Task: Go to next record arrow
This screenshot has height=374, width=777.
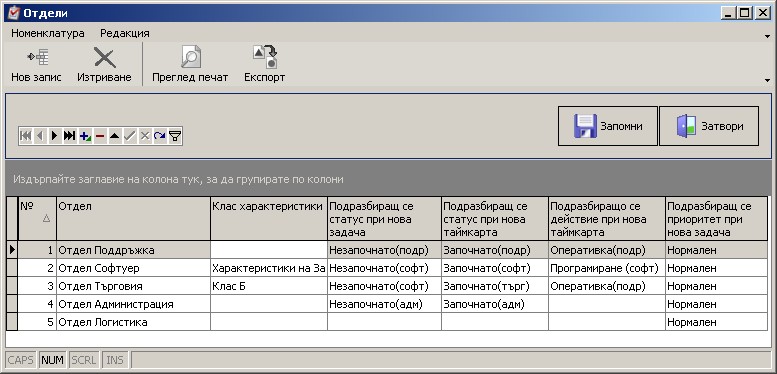Action: pos(55,136)
